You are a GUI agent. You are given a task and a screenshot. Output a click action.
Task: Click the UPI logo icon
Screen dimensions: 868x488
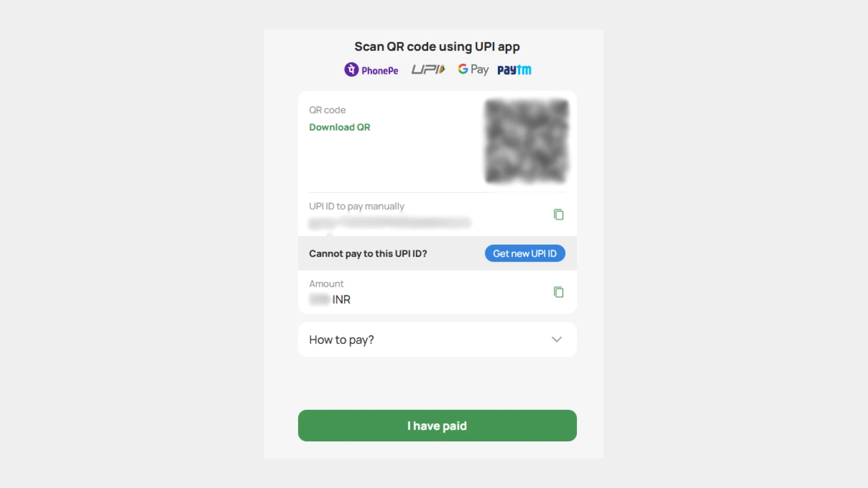(x=428, y=69)
